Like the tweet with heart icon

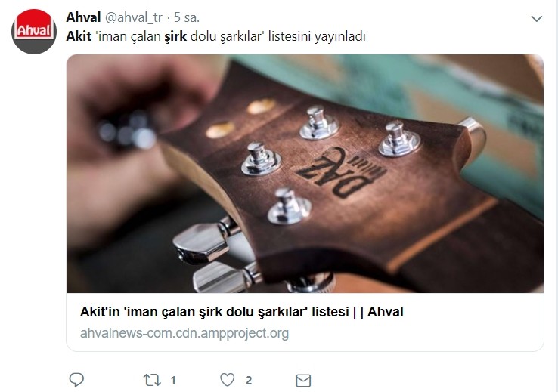[228, 380]
